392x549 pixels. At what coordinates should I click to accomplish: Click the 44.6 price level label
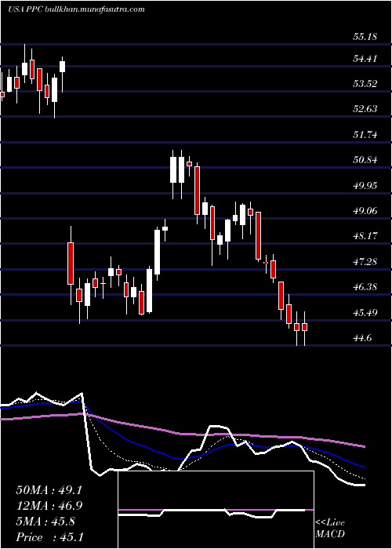tap(362, 339)
